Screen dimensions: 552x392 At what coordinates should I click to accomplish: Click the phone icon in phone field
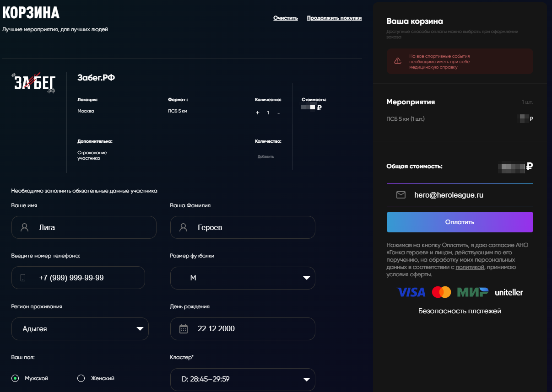(23, 278)
